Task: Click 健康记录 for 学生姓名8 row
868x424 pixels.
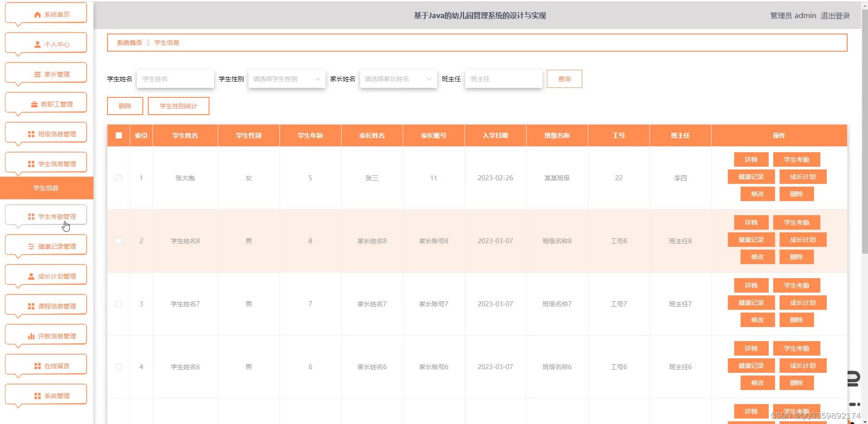Action: (751, 240)
